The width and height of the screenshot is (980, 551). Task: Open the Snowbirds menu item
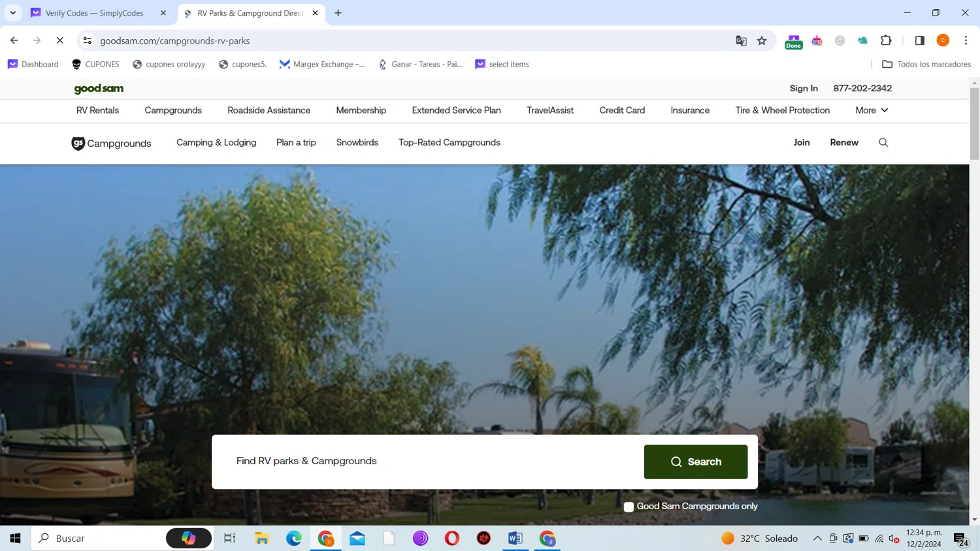[357, 142]
